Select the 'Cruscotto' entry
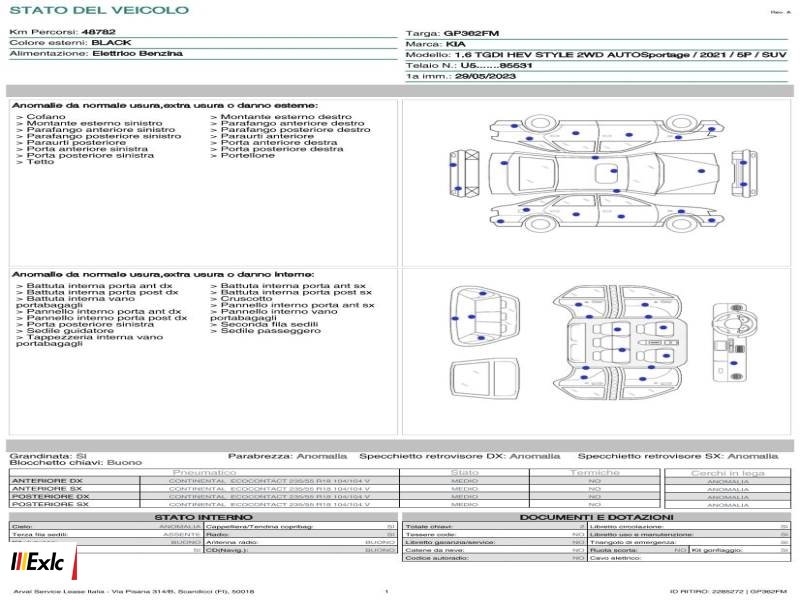800x600 pixels. pyautogui.click(x=241, y=298)
